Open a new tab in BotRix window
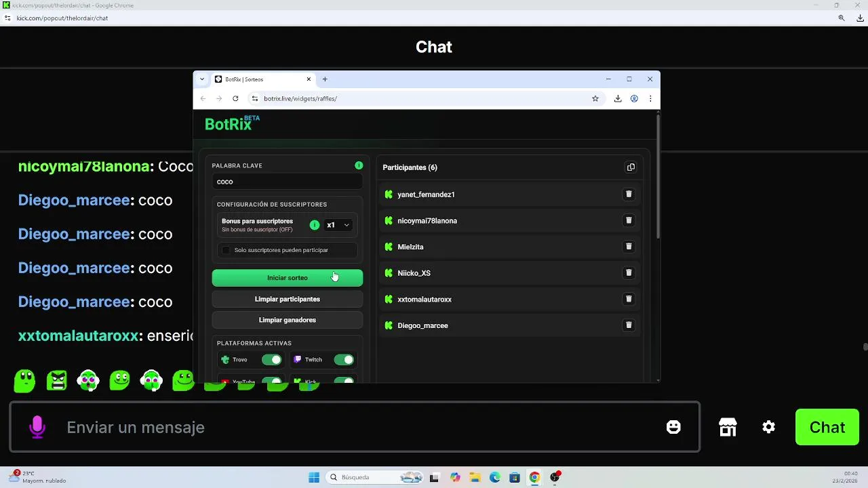Viewport: 868px width, 488px height. pos(325,79)
